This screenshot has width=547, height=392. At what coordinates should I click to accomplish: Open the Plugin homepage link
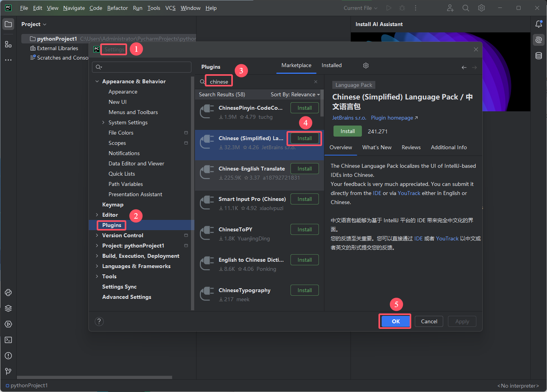(394, 118)
